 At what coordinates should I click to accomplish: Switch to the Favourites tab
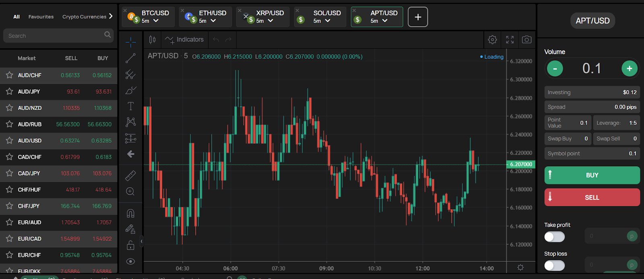pyautogui.click(x=41, y=17)
